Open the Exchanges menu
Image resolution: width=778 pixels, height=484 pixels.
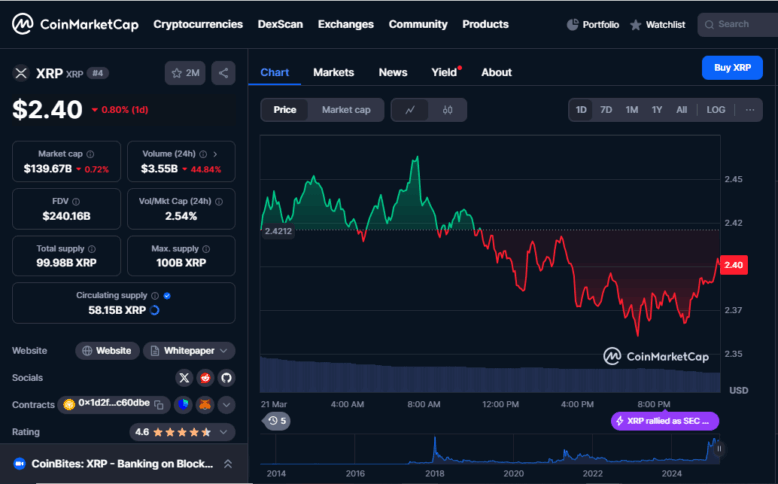point(346,24)
